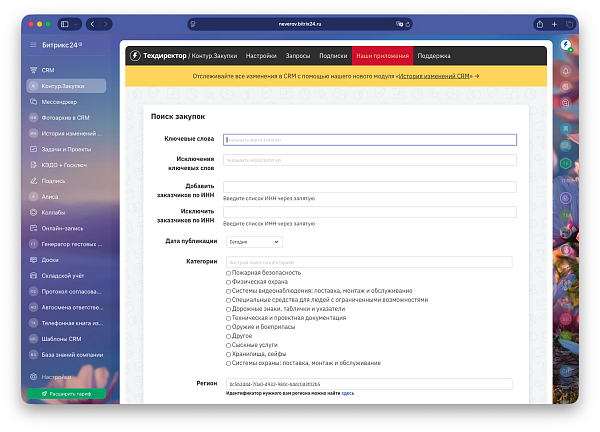
Task: Open Протокол согласова... in the sidebar
Action: (x=71, y=292)
